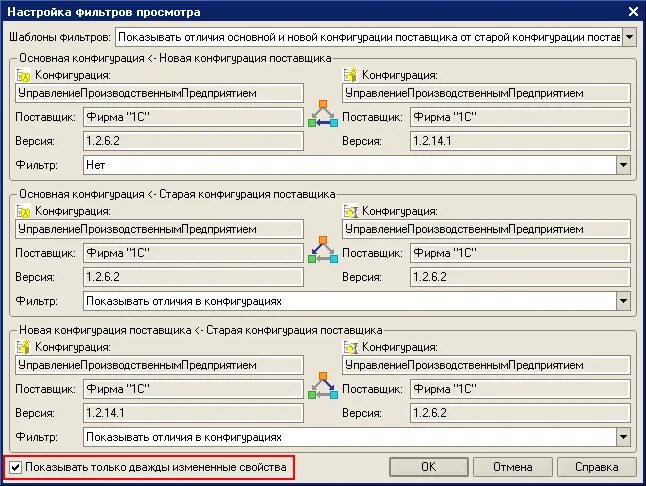Click left Конфигурация field in first group
The image size is (646, 486).
pos(159,93)
